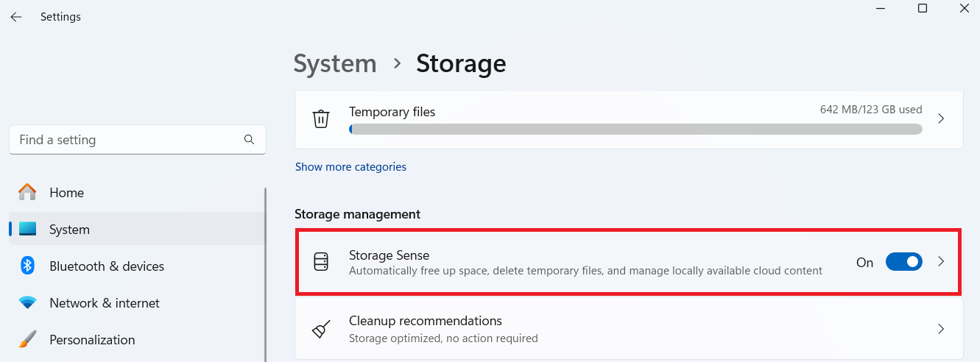Click Show more categories link
The width and height of the screenshot is (980, 362).
click(350, 167)
